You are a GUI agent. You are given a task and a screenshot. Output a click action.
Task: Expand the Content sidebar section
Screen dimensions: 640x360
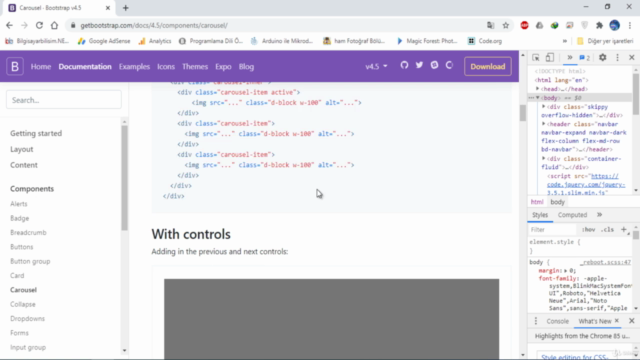[x=24, y=165]
